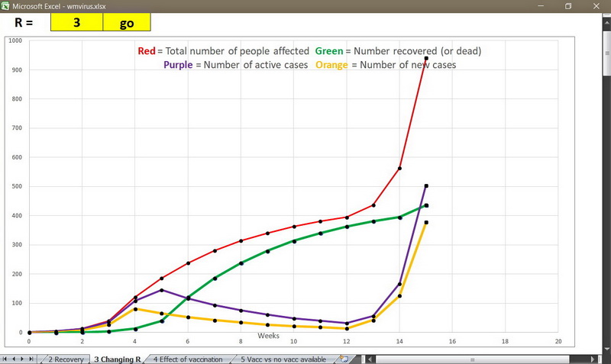611x364 pixels.
Task: Select the yellow R value cell containing 3
Action: pos(76,23)
